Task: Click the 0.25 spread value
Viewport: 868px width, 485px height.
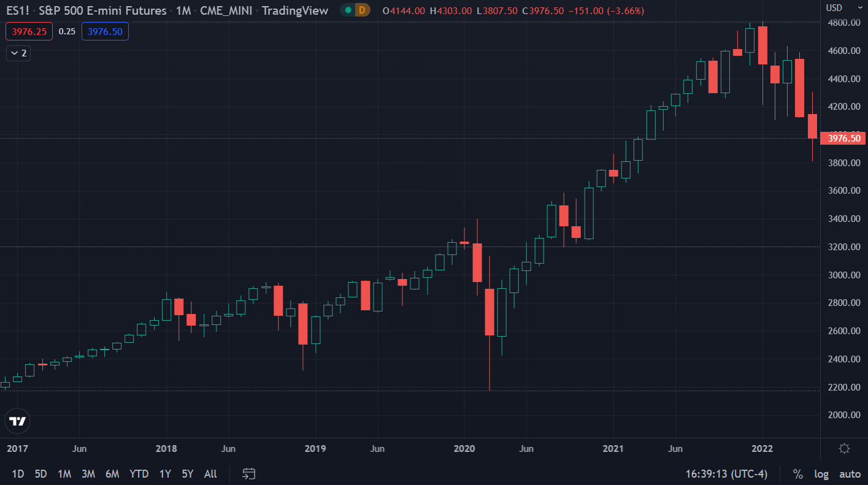Action: tap(67, 31)
